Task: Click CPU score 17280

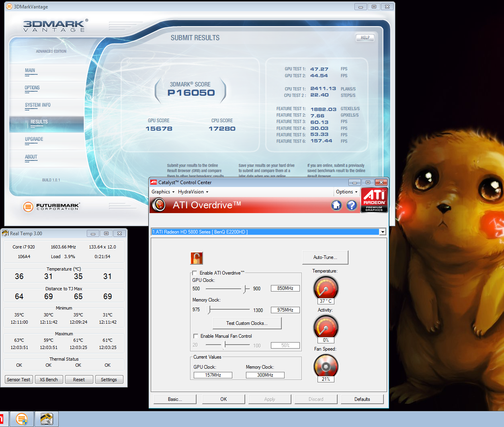Action: [222, 129]
